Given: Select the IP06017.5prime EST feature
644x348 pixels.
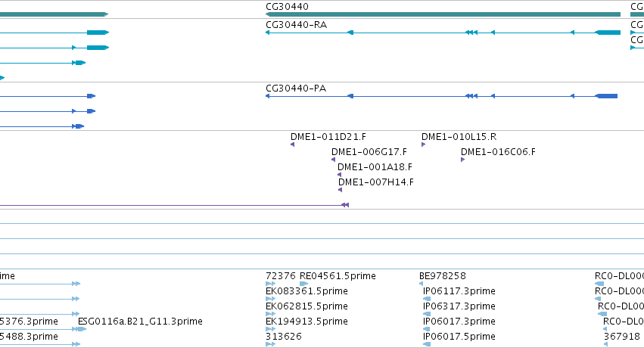Looking at the screenshot, I should pos(426,344).
